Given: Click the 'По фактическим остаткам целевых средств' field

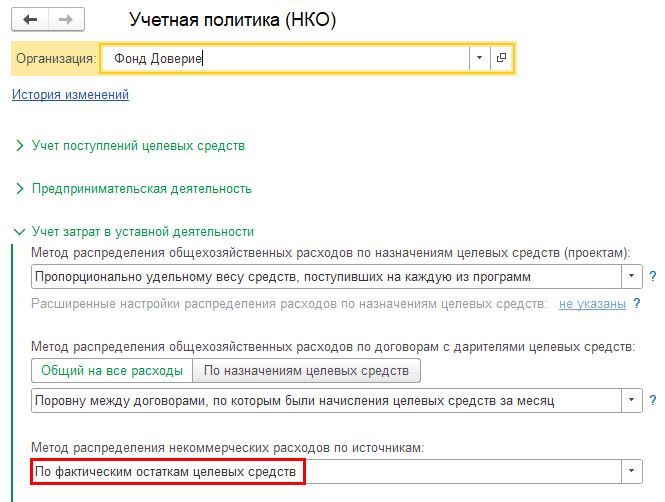Looking at the screenshot, I should coord(167,471).
